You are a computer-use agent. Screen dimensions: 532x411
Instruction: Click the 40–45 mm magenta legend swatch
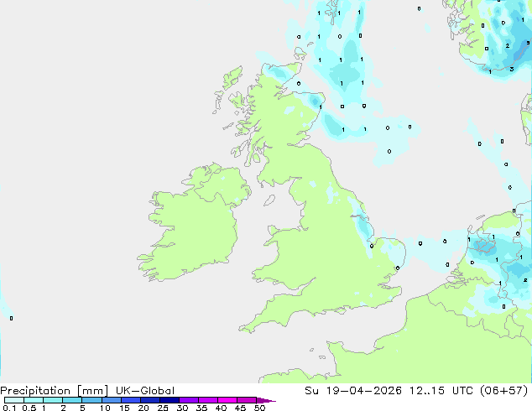coord(227,400)
